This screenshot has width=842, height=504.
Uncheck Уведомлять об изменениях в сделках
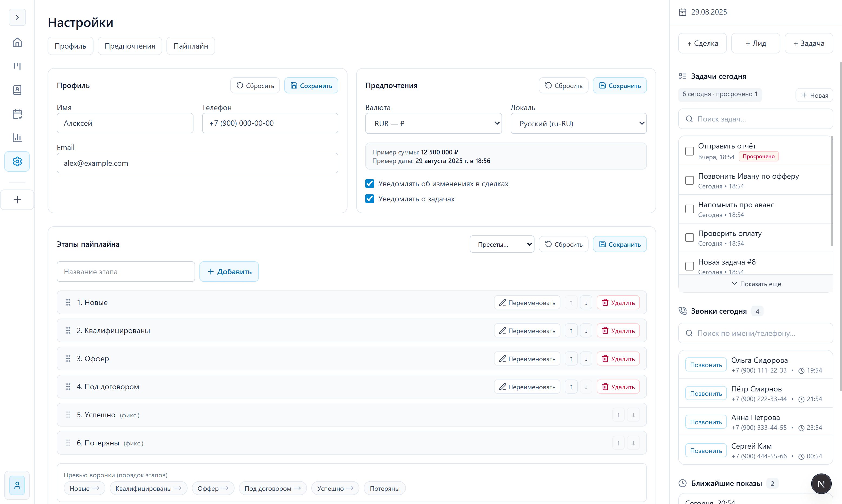[369, 184]
